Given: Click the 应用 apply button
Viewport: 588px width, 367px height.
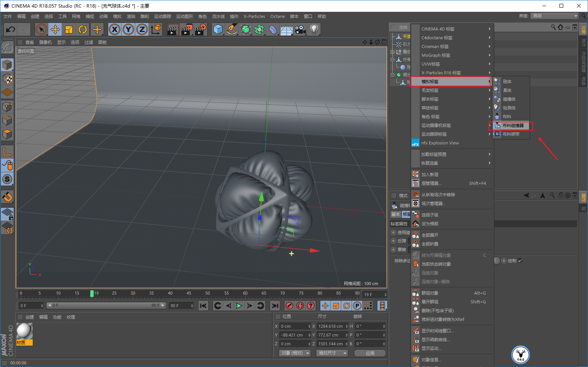Looking at the screenshot, I should (370, 353).
